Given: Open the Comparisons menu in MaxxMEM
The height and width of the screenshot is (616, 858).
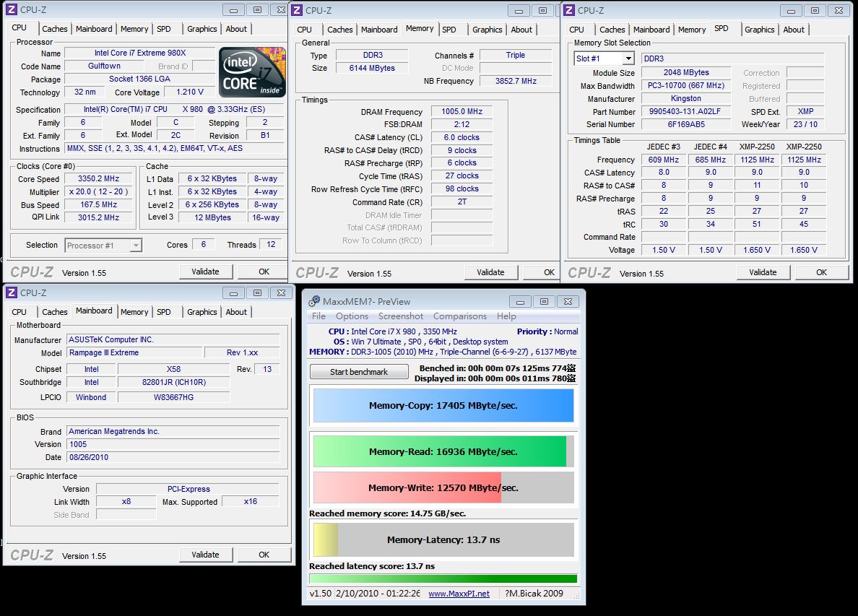Looking at the screenshot, I should click(459, 316).
